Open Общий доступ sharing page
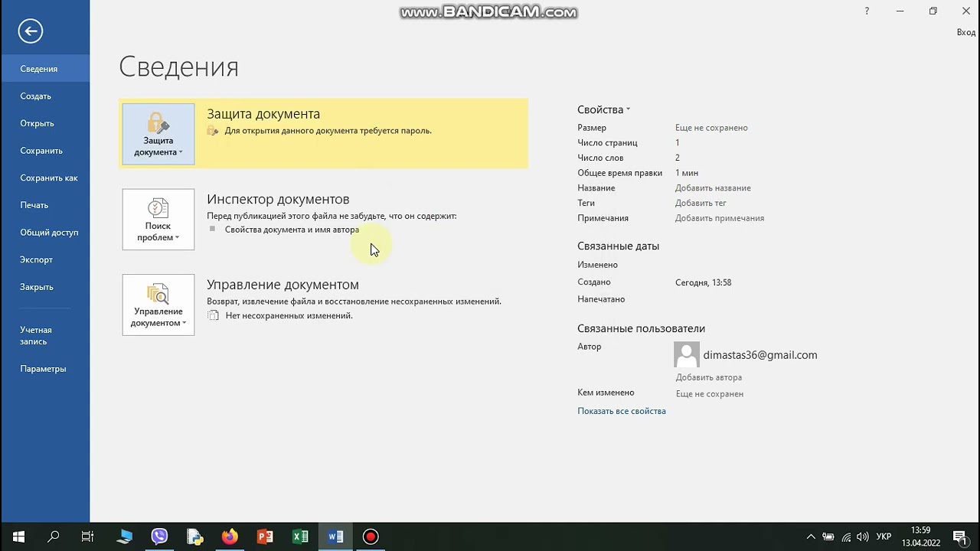 (x=45, y=233)
